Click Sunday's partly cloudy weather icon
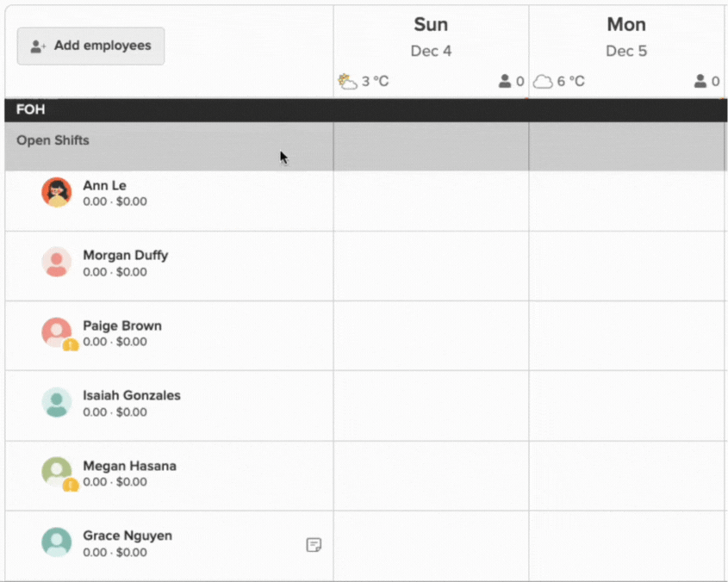 coord(348,82)
